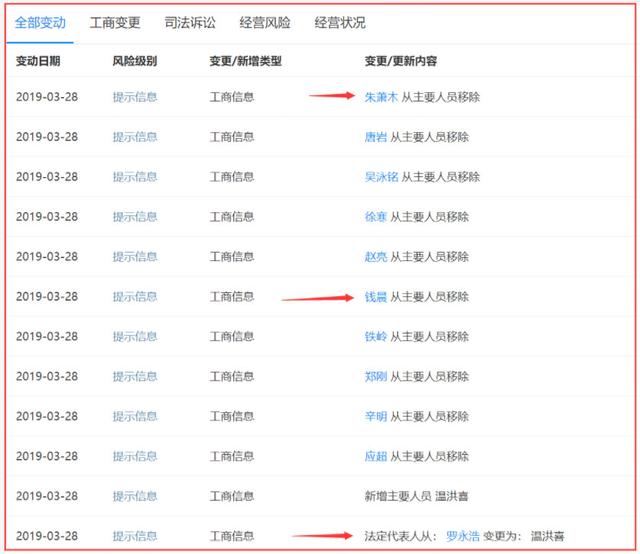This screenshot has height=554, width=640.
Task: Open the 吴泳铭 person link
Action: click(x=381, y=177)
